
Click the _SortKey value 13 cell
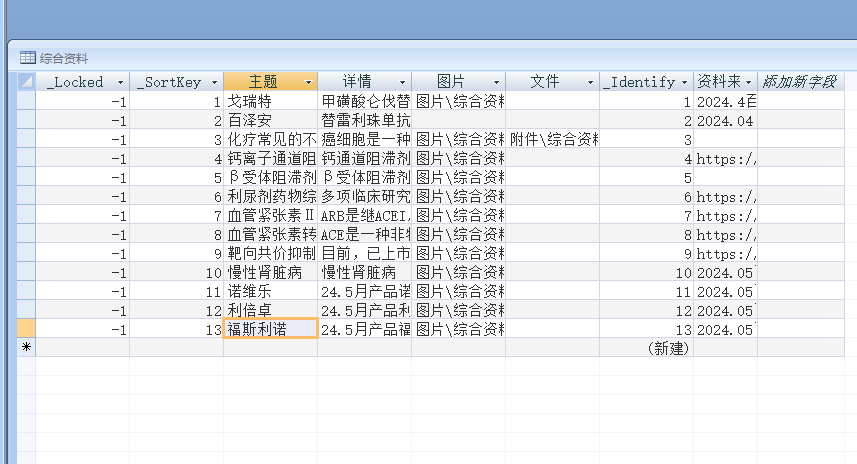(x=177, y=328)
